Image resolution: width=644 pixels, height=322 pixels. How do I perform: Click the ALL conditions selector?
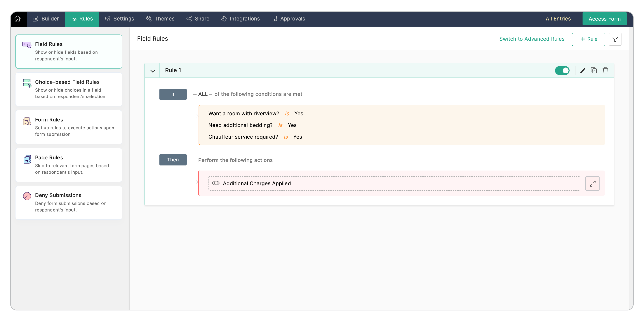click(203, 94)
